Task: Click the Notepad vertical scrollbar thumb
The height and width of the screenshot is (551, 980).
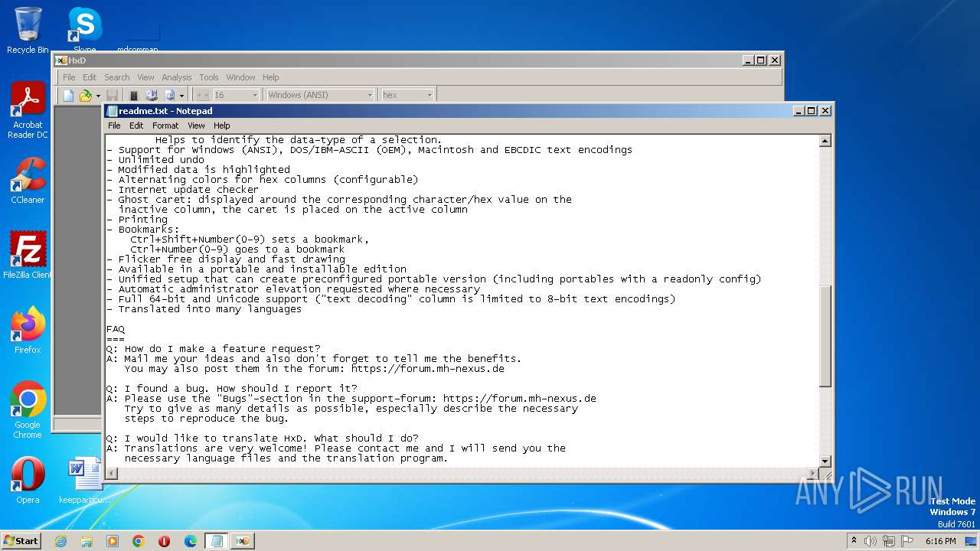Action: tap(825, 336)
